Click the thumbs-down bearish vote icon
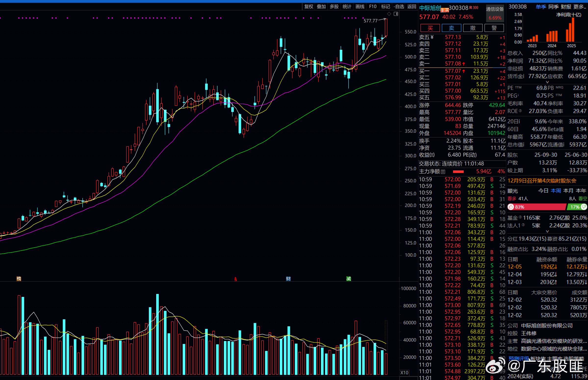Image resolution: width=588 pixels, height=380 pixels. point(584,207)
